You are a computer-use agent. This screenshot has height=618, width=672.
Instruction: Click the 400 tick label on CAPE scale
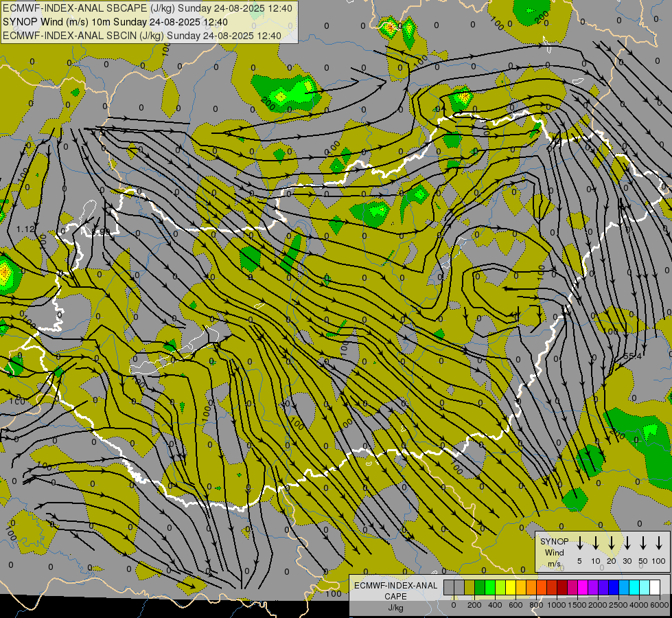tap(495, 605)
